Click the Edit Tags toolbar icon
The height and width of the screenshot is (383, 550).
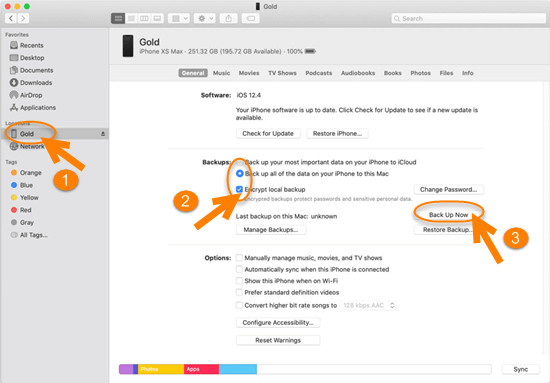coord(250,18)
